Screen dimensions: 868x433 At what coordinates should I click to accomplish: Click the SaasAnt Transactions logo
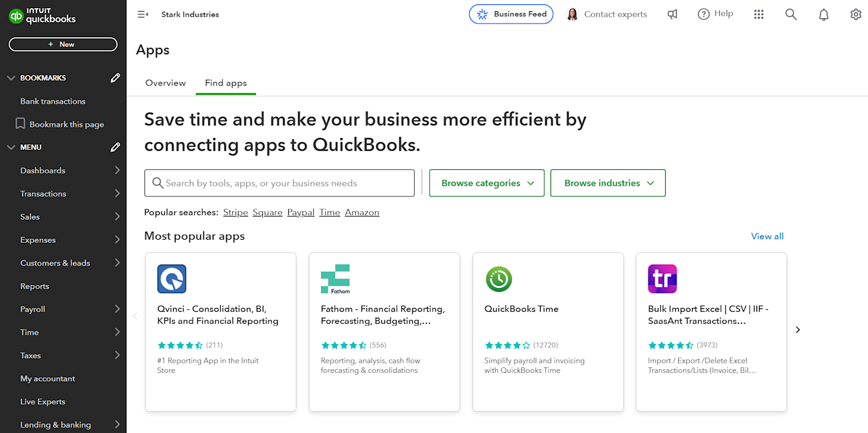pyautogui.click(x=662, y=279)
